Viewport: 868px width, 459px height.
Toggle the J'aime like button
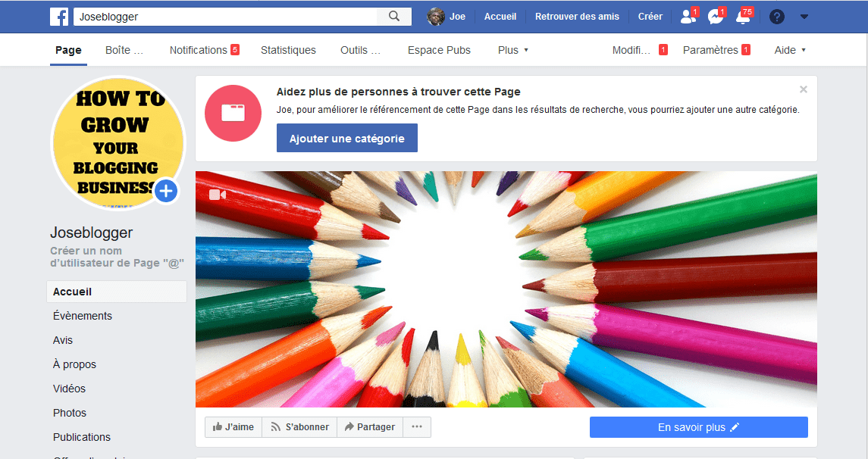[233, 427]
